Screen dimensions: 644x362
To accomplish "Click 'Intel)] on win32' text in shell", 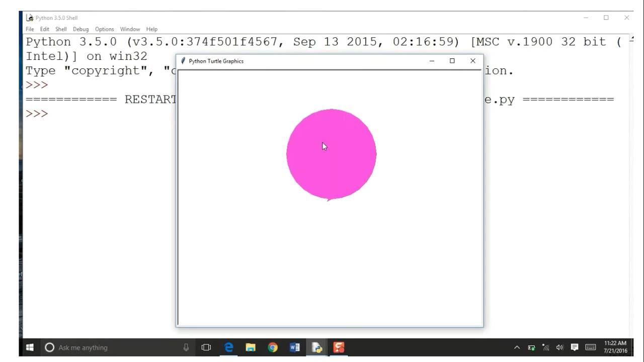I will click(x=87, y=56).
